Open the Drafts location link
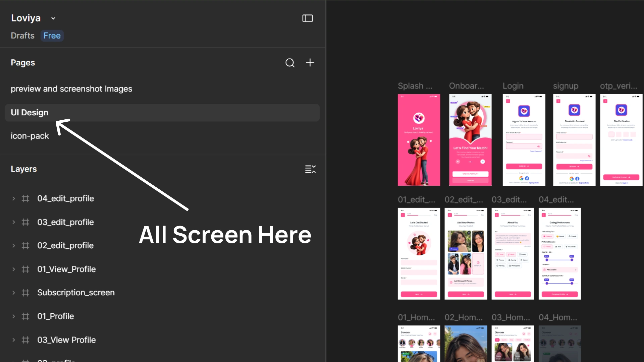This screenshot has height=362, width=644. click(x=22, y=36)
